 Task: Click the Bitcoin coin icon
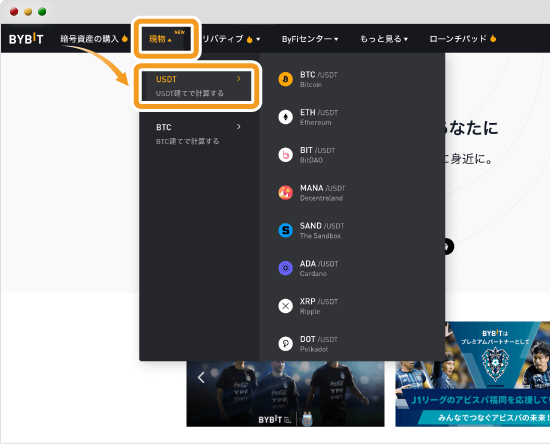click(286, 79)
